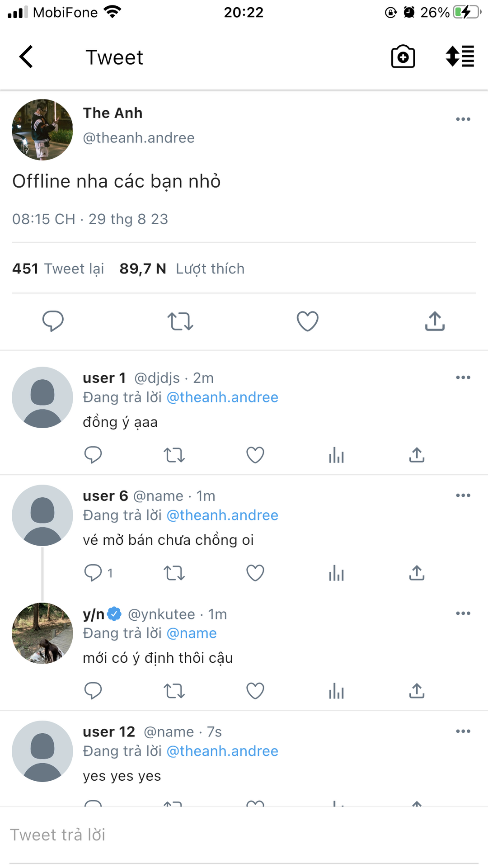Reply to The Anh's main tweet
This screenshot has height=868, width=488.
tap(53, 321)
